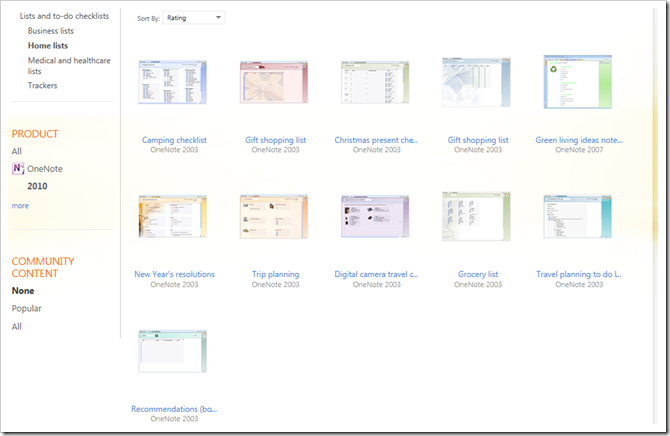Open the Grocery list thumbnail
670x436 pixels.
coord(476,217)
